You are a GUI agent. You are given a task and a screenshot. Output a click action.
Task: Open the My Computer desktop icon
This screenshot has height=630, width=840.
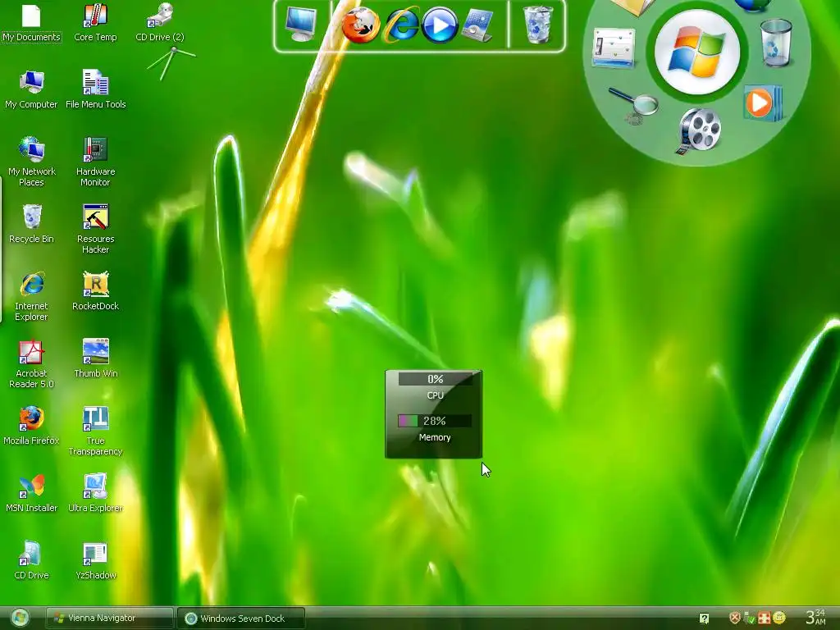pos(31,90)
